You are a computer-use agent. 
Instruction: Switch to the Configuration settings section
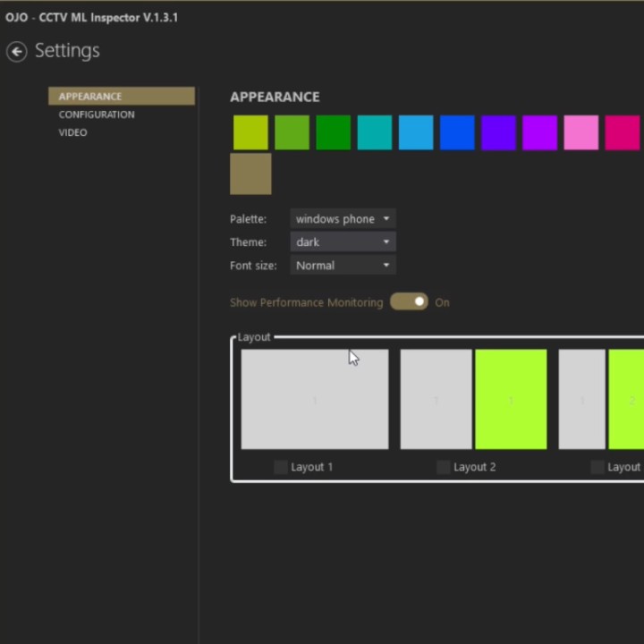point(97,114)
